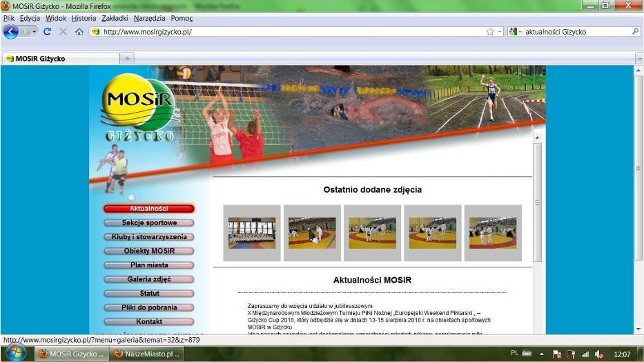Screen dimensions: 644x362
Task: Open the Historia menu
Action: coord(84,18)
